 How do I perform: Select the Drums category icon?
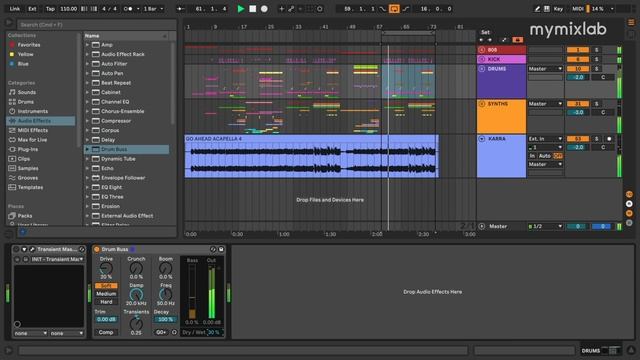(12, 102)
